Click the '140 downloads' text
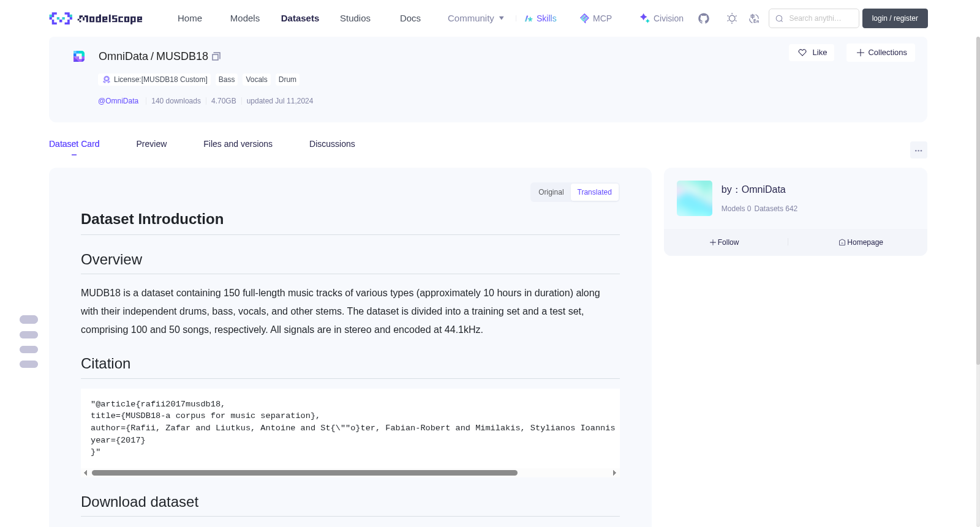Image resolution: width=980 pixels, height=527 pixels. pyautogui.click(x=176, y=101)
